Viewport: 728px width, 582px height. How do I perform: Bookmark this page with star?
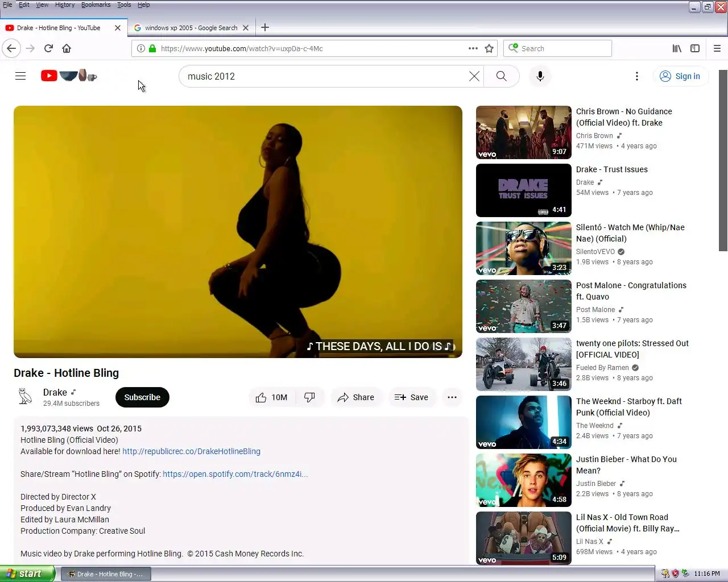pyautogui.click(x=489, y=48)
